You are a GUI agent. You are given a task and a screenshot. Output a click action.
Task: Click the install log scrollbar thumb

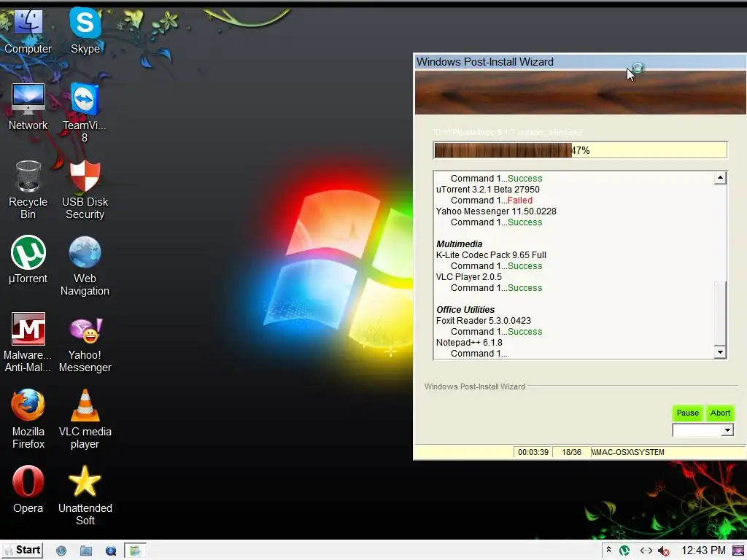point(720,314)
